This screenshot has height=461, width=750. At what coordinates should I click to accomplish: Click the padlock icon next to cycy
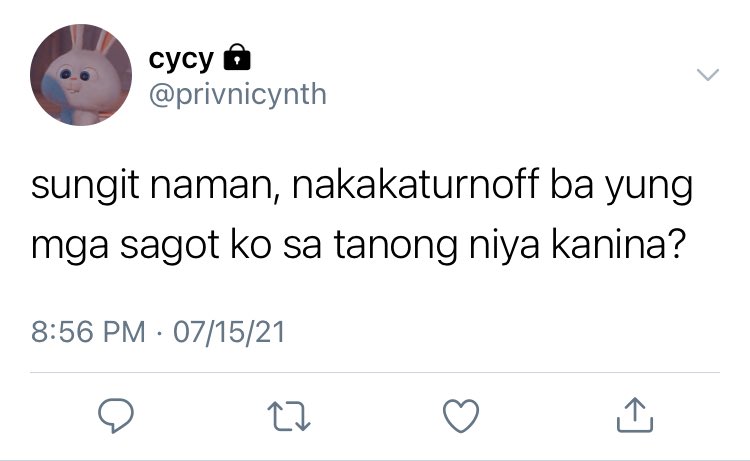237,57
